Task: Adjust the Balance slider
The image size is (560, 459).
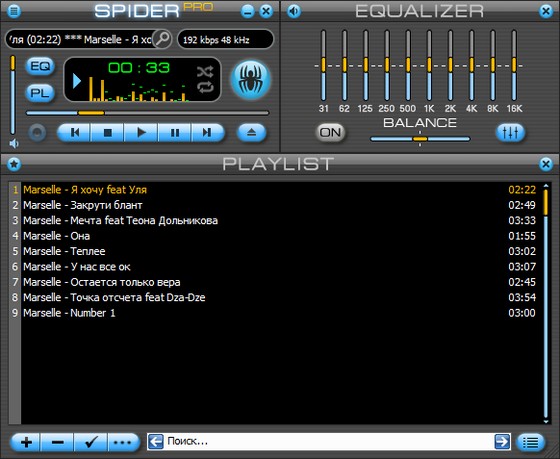Action: (420, 139)
